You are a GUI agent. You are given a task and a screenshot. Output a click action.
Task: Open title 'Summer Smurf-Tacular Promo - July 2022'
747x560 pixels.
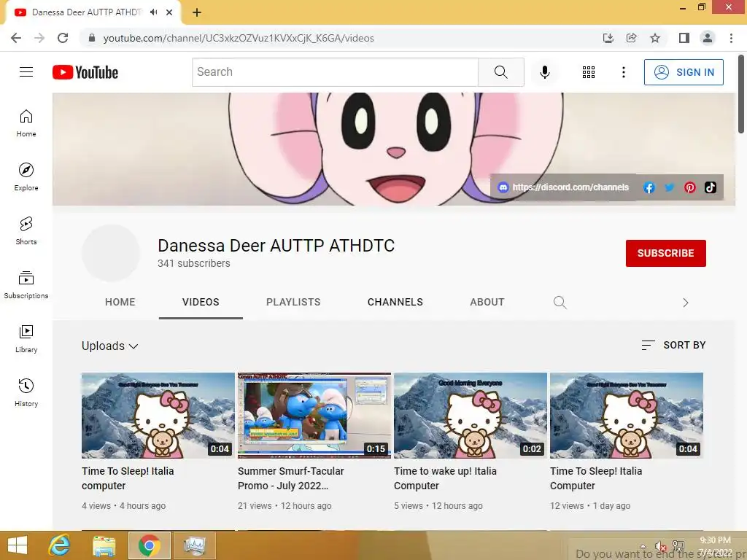coord(290,478)
